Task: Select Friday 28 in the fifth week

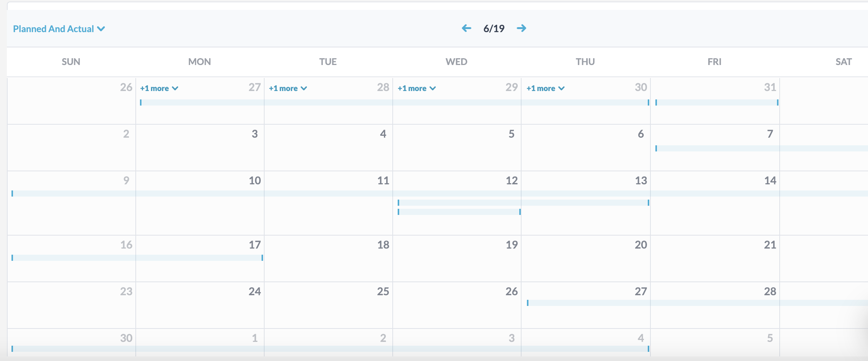Action: click(x=770, y=291)
